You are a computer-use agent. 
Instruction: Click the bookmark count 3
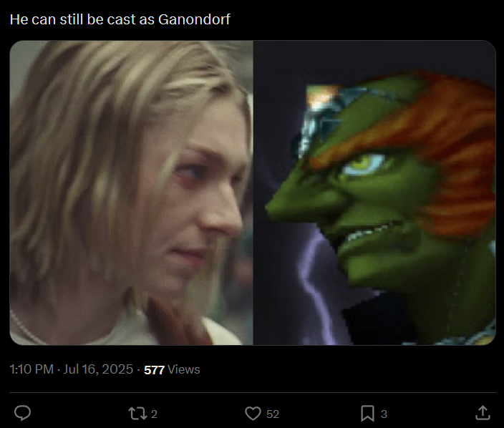[384, 414]
